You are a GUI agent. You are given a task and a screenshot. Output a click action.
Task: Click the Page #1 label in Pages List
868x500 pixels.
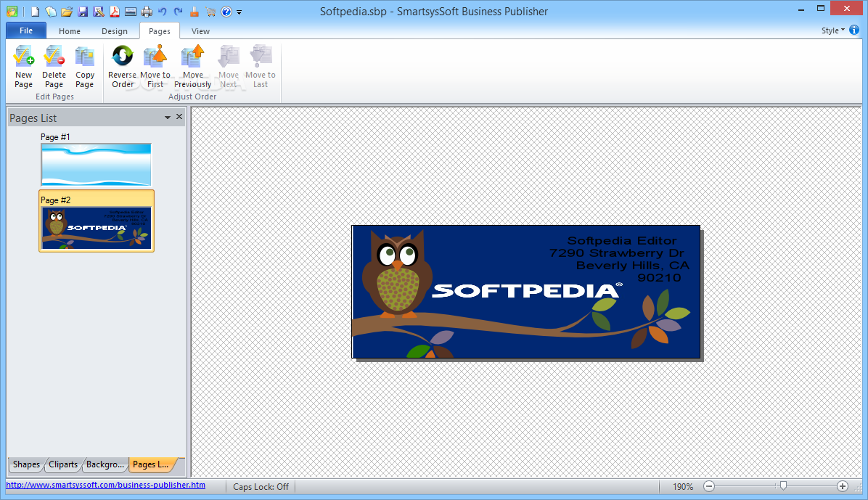[55, 136]
